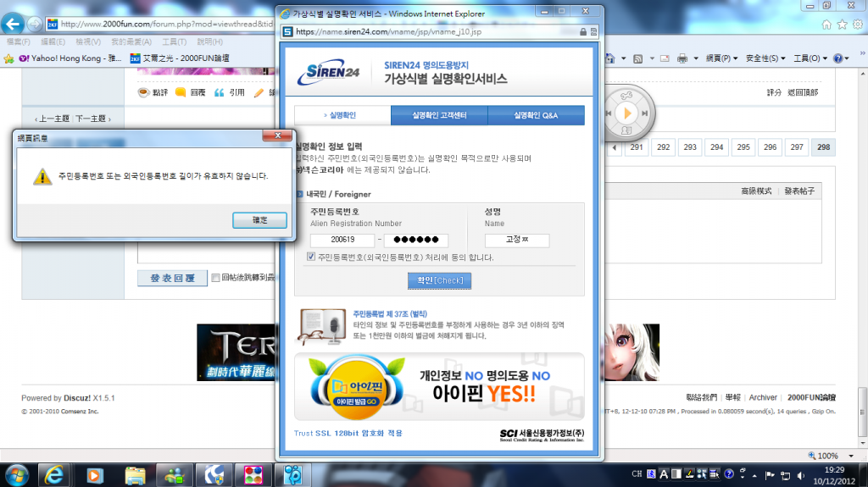Image resolution: width=868 pixels, height=487 pixels.
Task: Click the IE home icon at top right
Action: 826,25
